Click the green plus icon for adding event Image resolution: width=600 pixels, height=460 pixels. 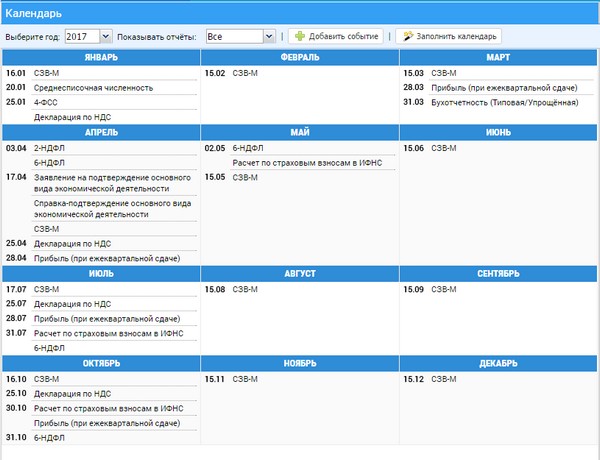coord(299,36)
